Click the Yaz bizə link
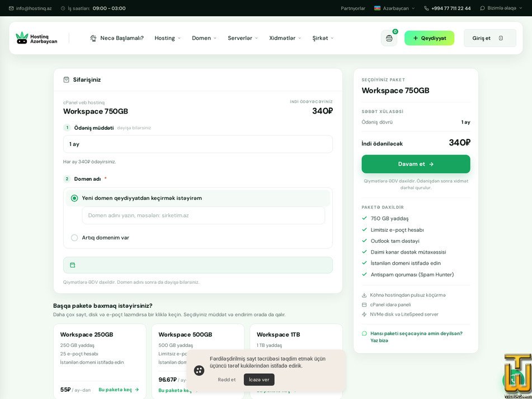This screenshot has height=399, width=532. click(379, 340)
